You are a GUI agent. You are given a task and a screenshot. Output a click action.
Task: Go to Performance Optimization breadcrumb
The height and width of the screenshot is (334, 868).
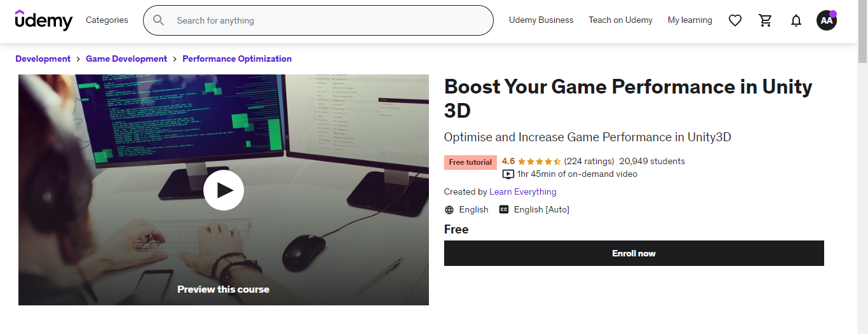(x=237, y=59)
